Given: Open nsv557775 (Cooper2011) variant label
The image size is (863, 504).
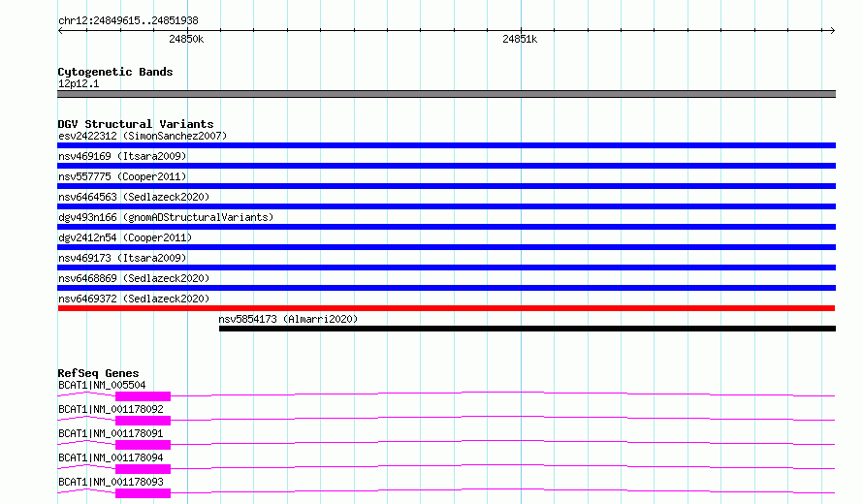Looking at the screenshot, I should pos(122,176).
